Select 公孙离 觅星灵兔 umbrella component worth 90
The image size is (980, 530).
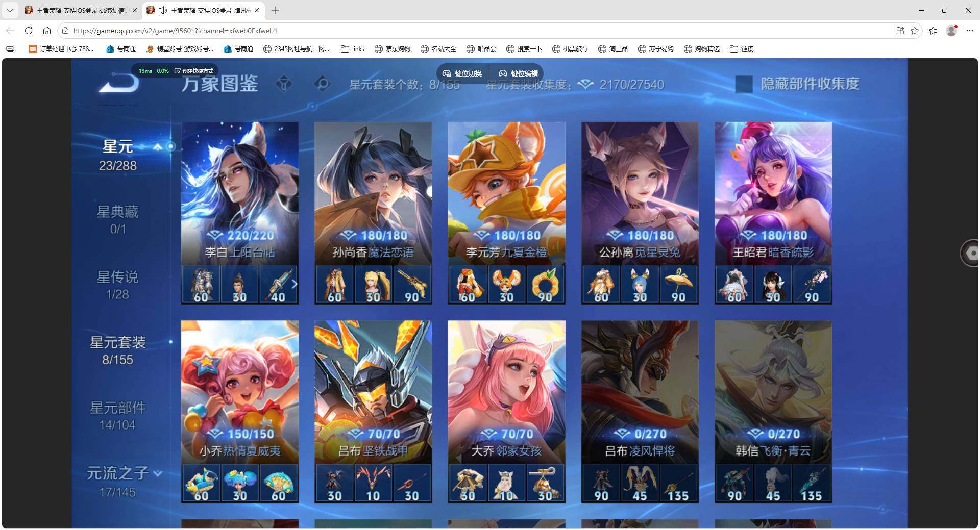(x=678, y=285)
